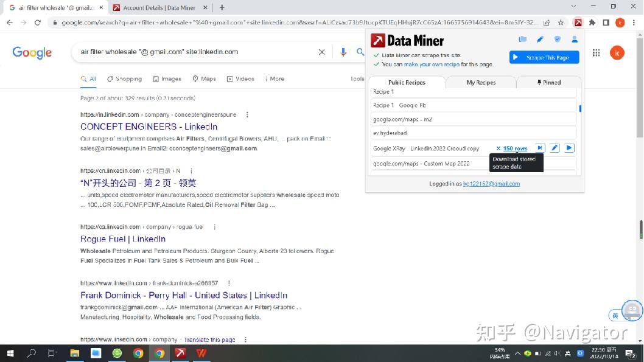Open the Windows Start menu
The image size is (644, 362).
pyautogui.click(x=10, y=353)
